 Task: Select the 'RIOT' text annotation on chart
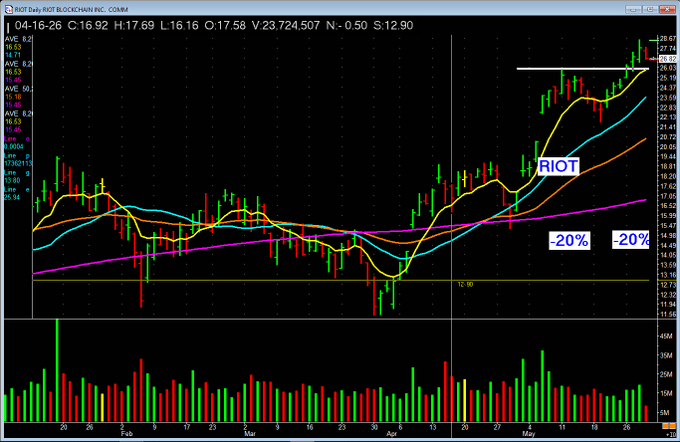click(x=558, y=166)
